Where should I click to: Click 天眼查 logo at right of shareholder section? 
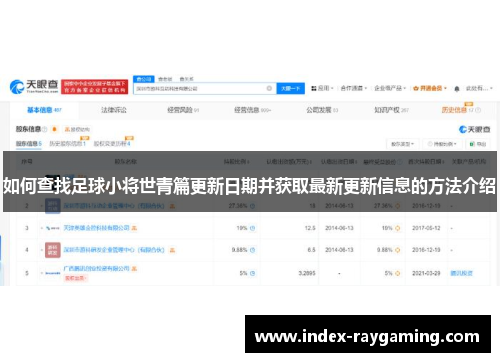pyautogui.click(x=474, y=129)
